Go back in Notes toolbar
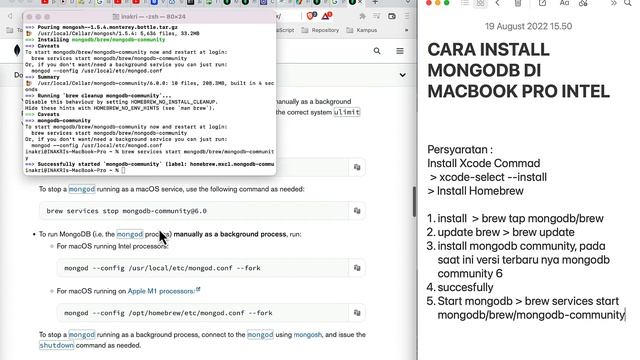 tap(497, 3)
